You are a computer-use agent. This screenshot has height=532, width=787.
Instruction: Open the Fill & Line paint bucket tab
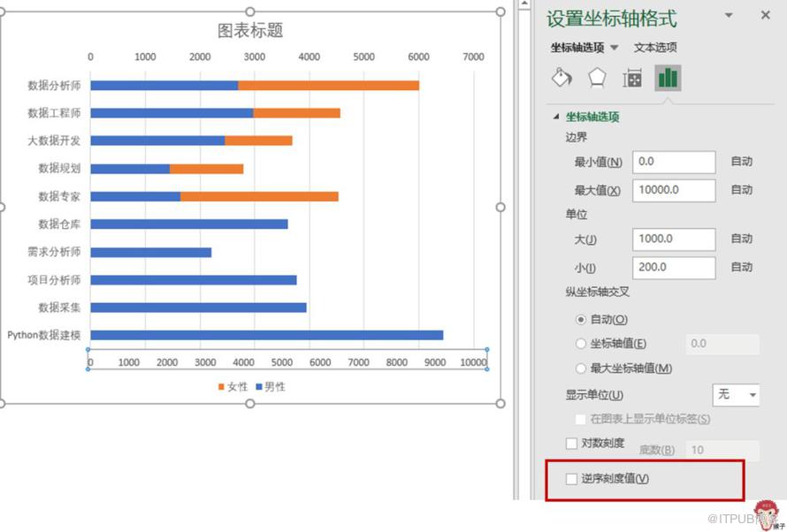pos(562,78)
